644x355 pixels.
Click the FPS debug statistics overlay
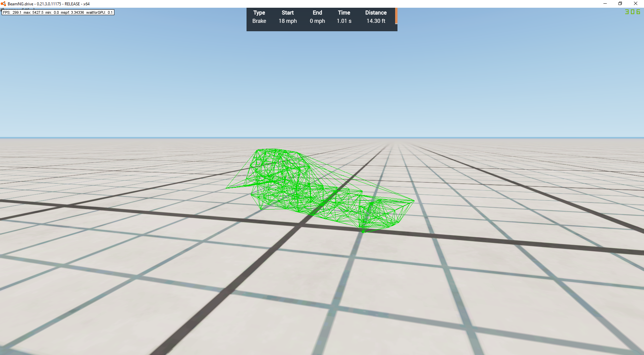tap(58, 12)
